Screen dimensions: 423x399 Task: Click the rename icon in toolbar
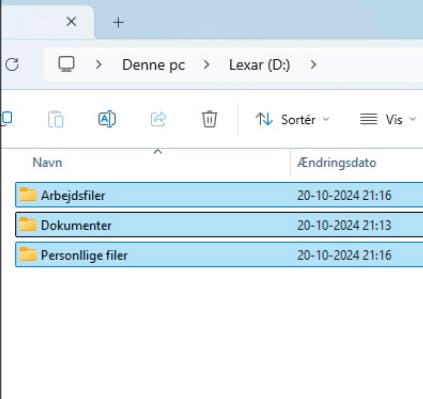pyautogui.click(x=107, y=119)
